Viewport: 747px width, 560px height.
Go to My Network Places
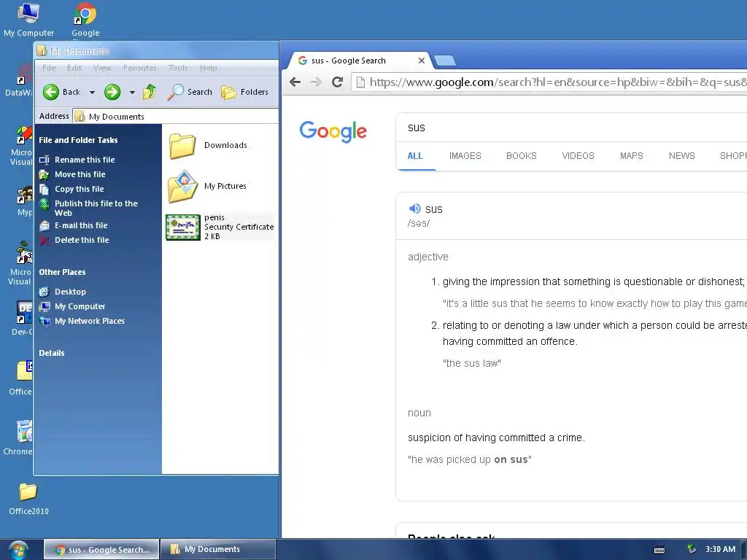tap(90, 321)
